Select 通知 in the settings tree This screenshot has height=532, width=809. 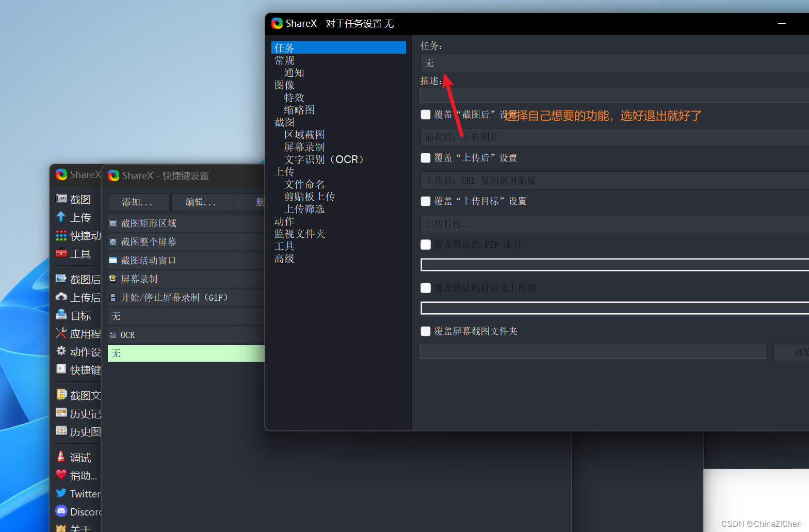(x=294, y=73)
